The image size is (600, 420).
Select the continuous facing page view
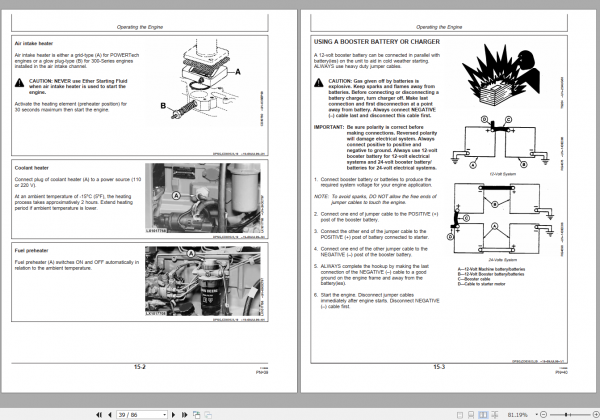click(495, 415)
